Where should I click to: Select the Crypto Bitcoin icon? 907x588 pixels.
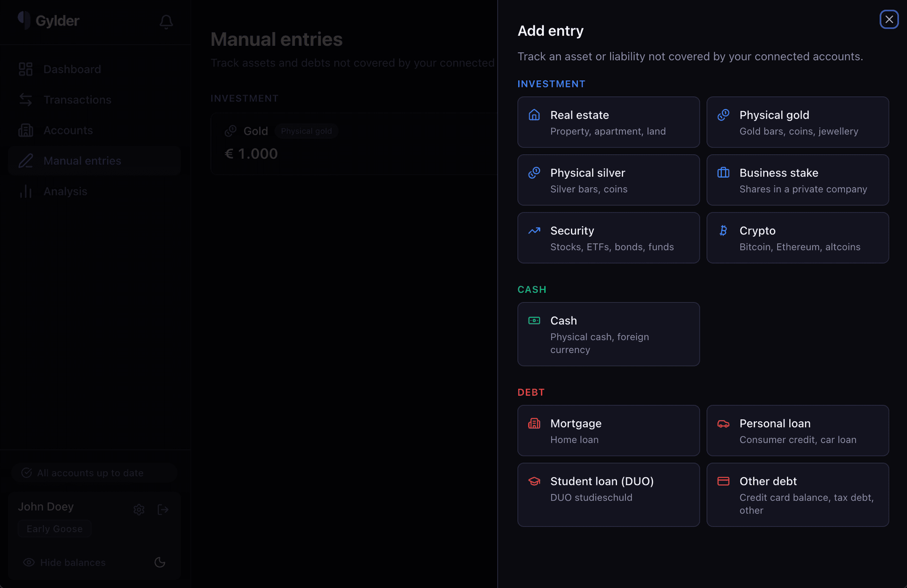(723, 230)
